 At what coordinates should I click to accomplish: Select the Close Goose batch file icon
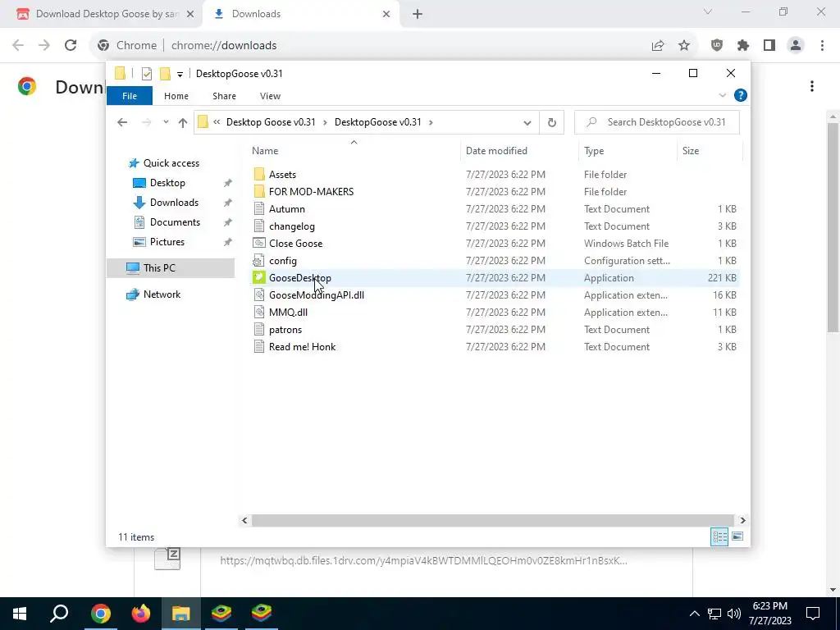[259, 243]
